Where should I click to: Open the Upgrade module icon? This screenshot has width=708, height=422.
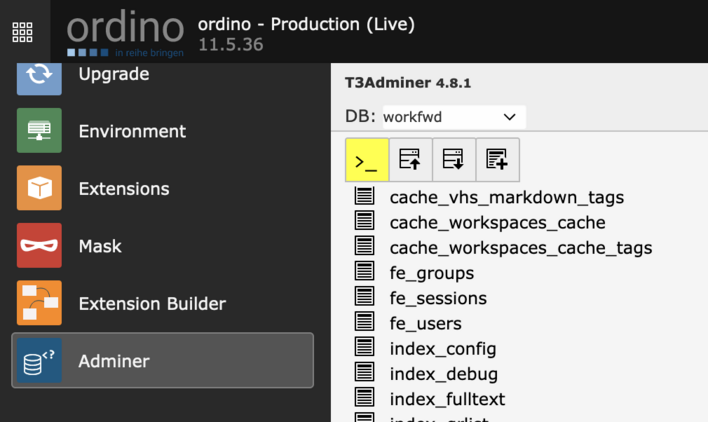(39, 77)
